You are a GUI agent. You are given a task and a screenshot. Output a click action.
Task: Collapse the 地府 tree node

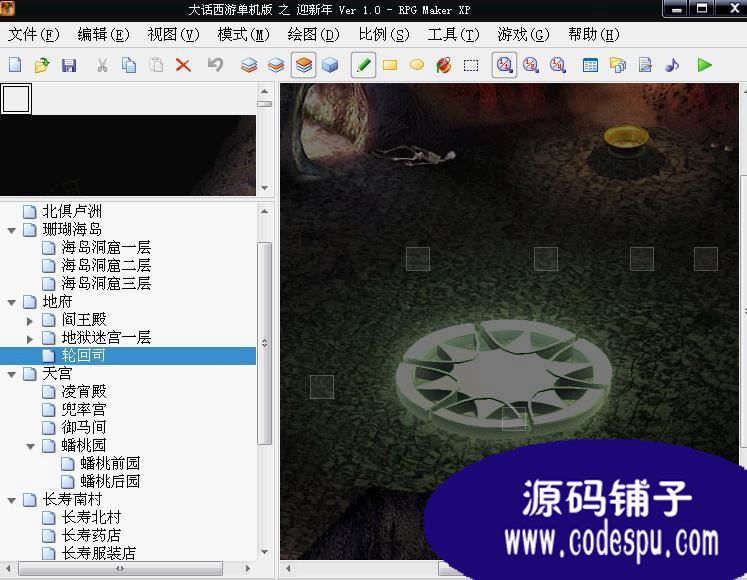tap(11, 302)
